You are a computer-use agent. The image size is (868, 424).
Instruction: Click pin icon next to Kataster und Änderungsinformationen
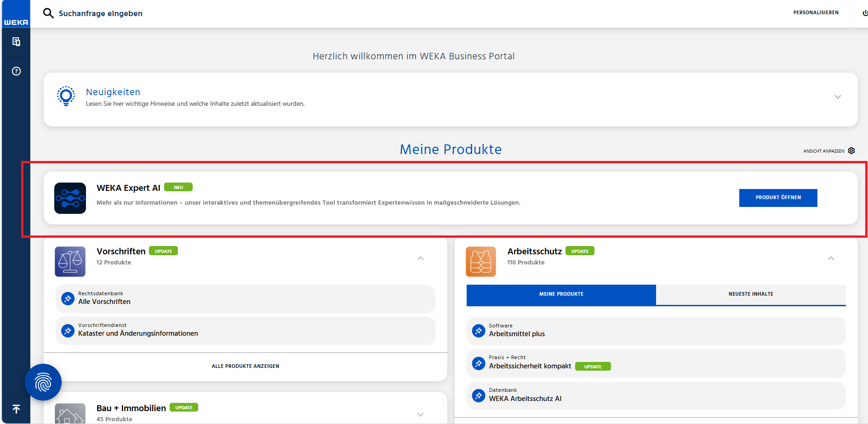point(68,331)
